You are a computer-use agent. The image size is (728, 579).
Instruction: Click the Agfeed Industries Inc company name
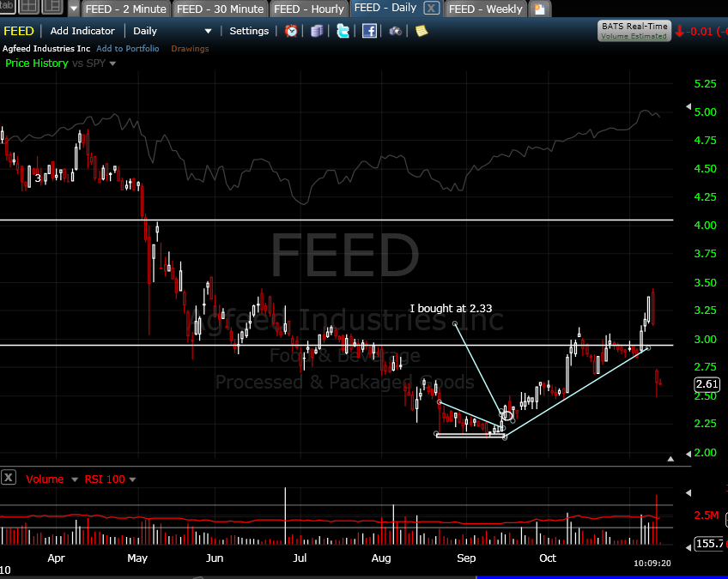click(46, 49)
